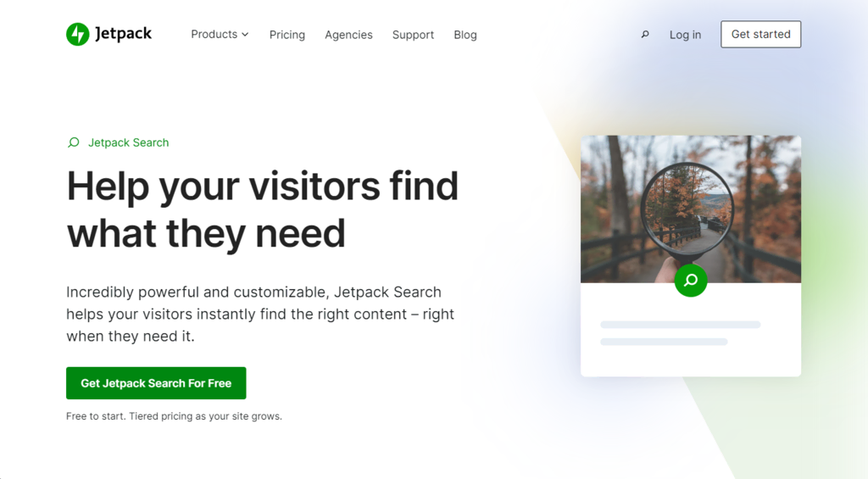Screen dimensions: 868x479
Task: Click the green search circle icon on the card
Action: click(x=690, y=281)
